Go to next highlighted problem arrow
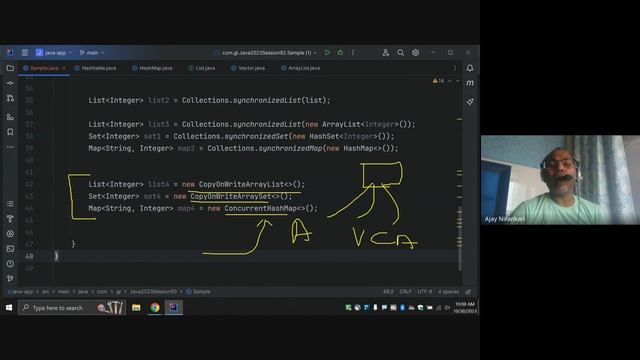640x360 pixels. [458, 81]
